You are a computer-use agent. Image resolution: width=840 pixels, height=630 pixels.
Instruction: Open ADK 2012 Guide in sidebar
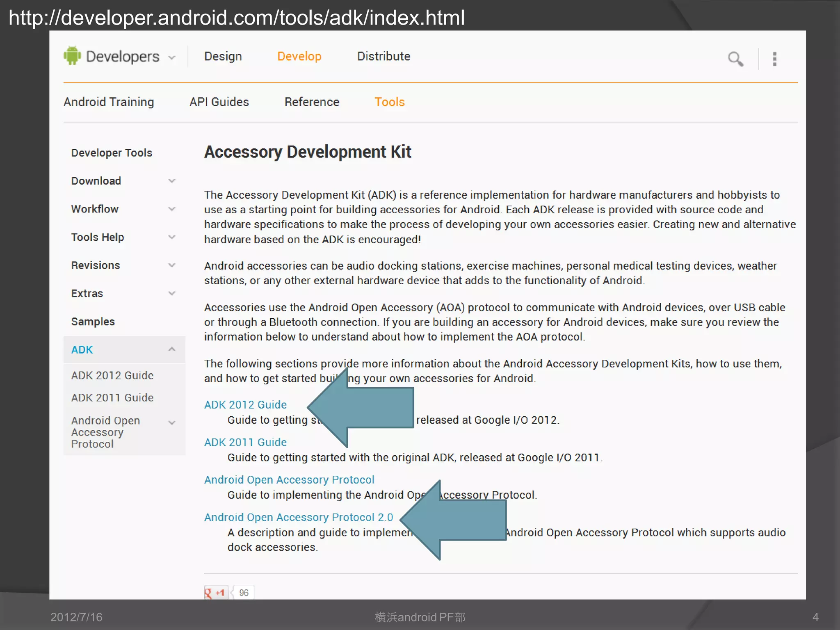coord(112,375)
